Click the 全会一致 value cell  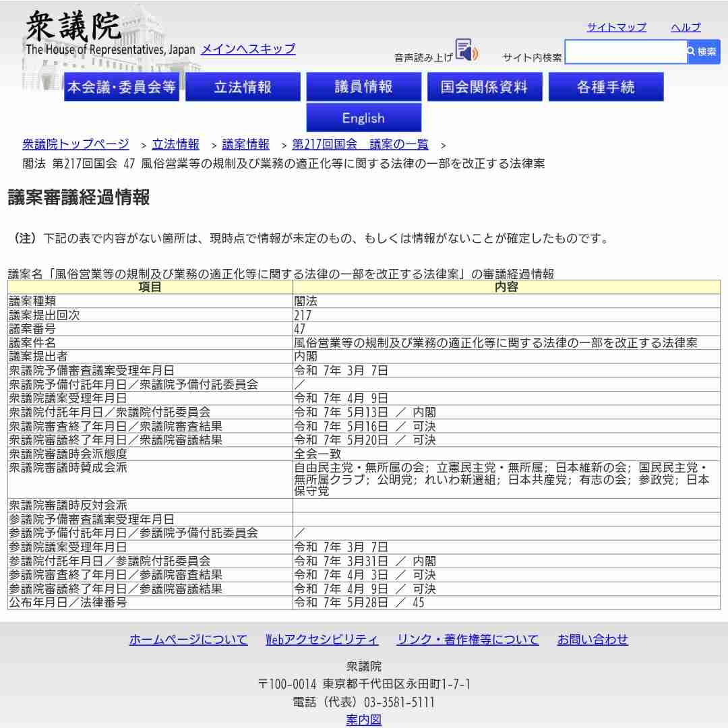pyautogui.click(x=317, y=454)
